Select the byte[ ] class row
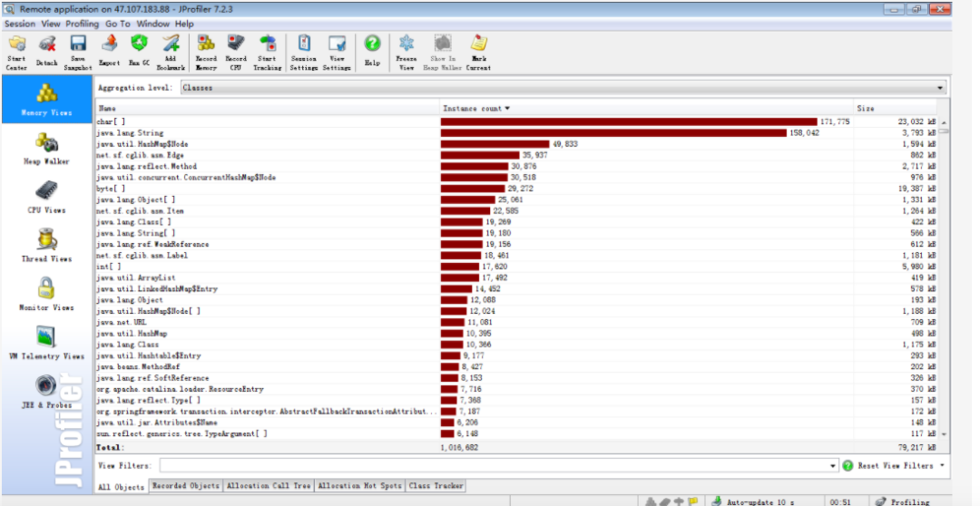 516,189
